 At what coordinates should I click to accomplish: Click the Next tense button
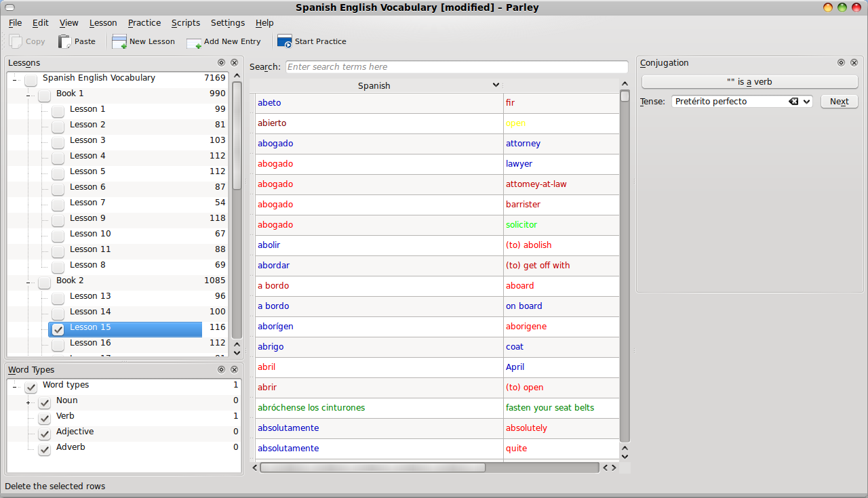pos(839,101)
